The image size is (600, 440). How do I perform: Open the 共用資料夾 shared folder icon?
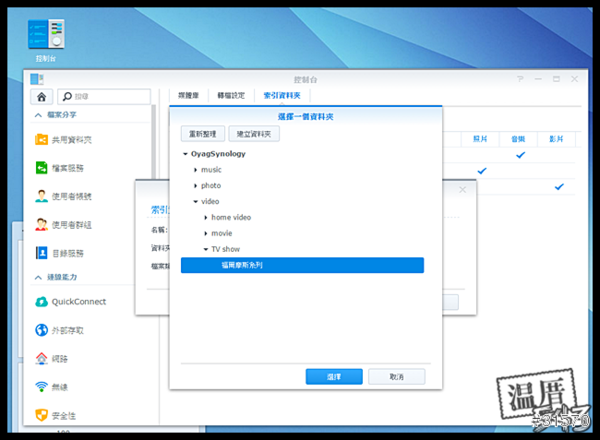point(42,140)
